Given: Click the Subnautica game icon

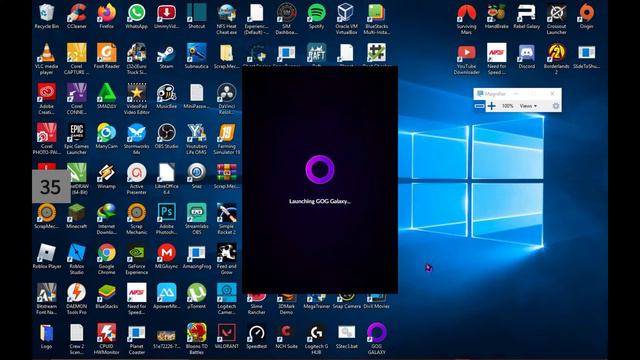Looking at the screenshot, I should coord(196,56).
